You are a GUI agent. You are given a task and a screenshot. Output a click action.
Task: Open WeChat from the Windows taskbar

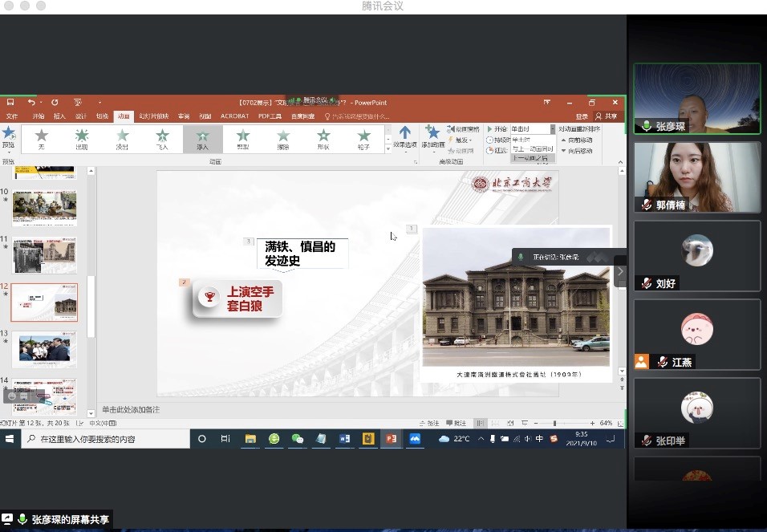(x=298, y=439)
